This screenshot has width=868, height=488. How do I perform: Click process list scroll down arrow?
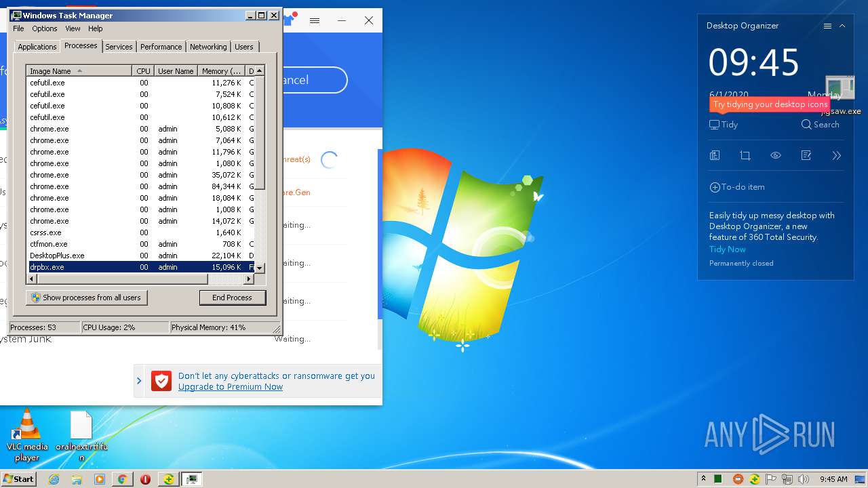point(260,268)
